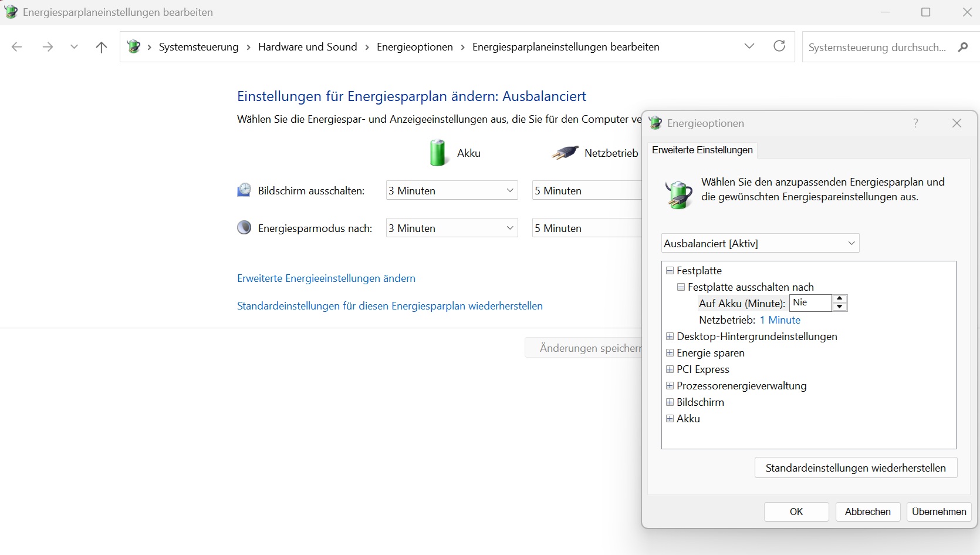Image resolution: width=980 pixels, height=555 pixels.
Task: Click Hardware und Sound breadcrumb
Action: tap(307, 47)
